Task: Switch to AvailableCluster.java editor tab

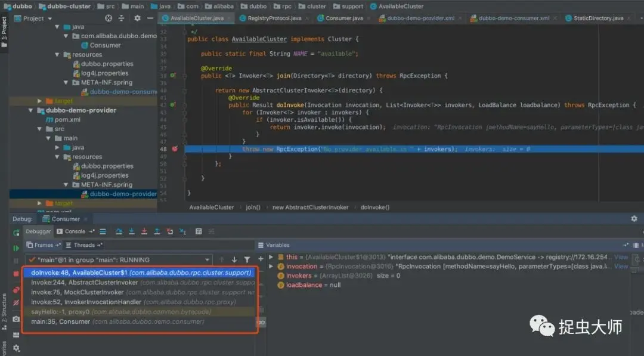Action: [197, 18]
